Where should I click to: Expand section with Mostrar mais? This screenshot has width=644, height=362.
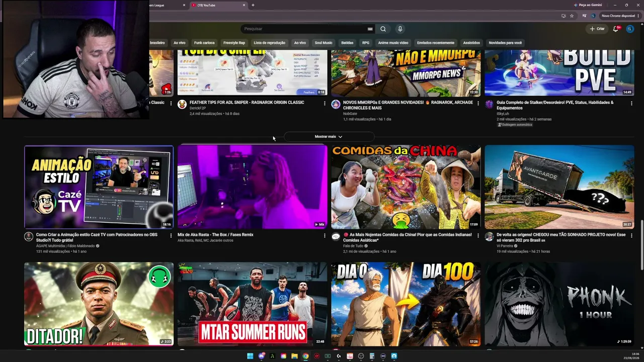[329, 136]
